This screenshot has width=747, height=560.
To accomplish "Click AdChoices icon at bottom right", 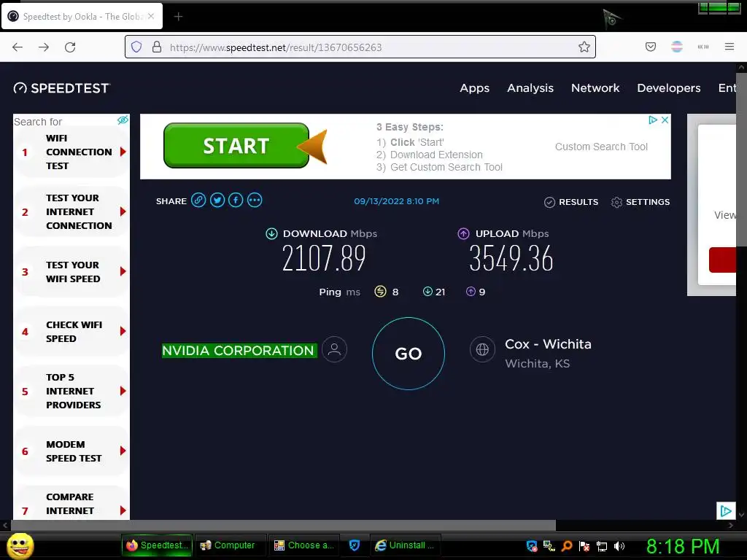I will tap(726, 511).
